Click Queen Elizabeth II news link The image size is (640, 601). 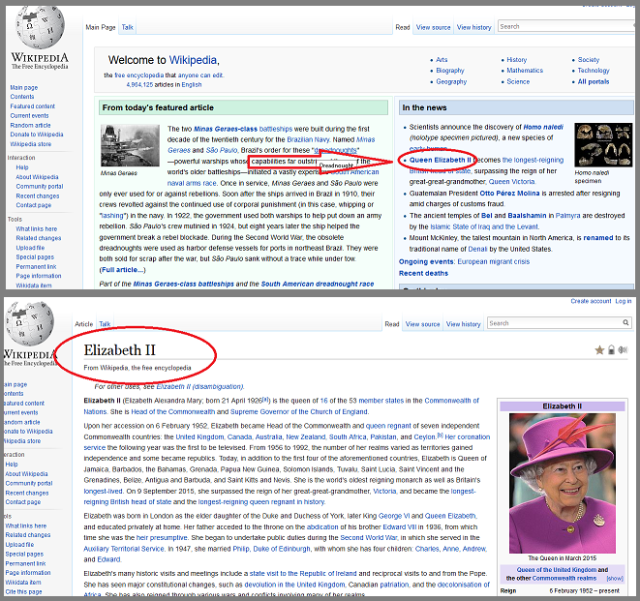[x=440, y=160]
